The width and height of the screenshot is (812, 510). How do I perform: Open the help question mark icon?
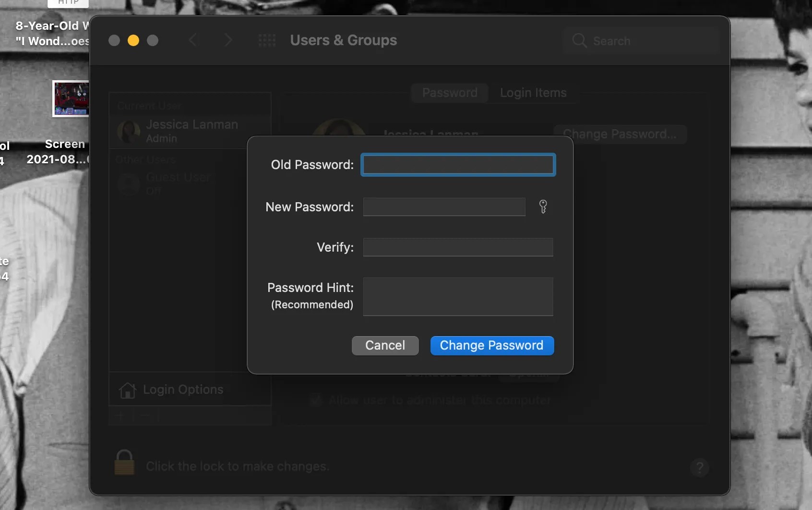click(x=700, y=467)
